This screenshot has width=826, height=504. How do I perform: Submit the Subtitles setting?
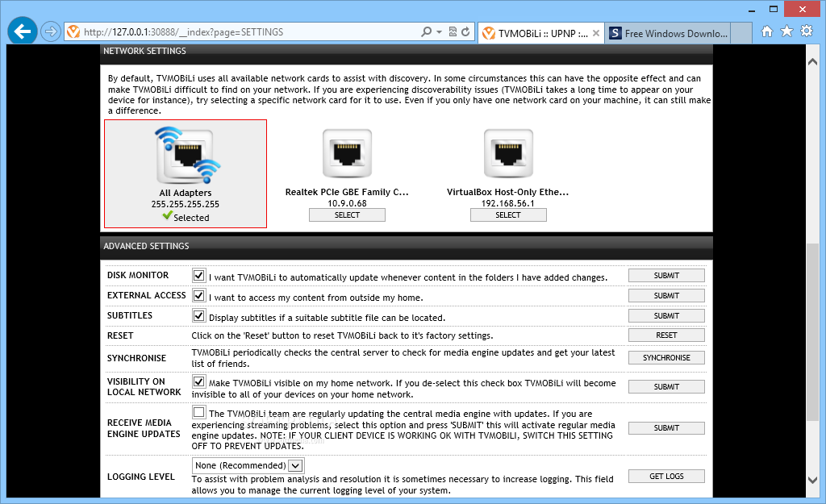click(x=666, y=315)
